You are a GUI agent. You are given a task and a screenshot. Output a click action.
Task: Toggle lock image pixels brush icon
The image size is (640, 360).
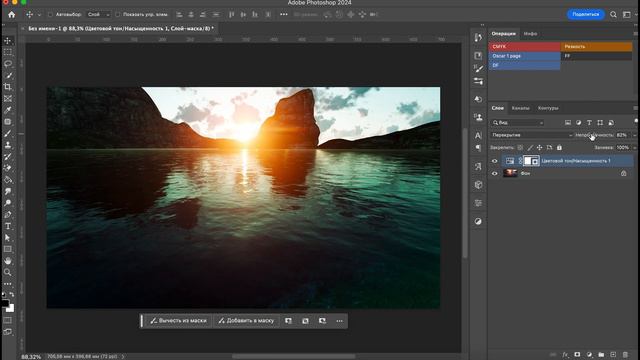click(530, 147)
